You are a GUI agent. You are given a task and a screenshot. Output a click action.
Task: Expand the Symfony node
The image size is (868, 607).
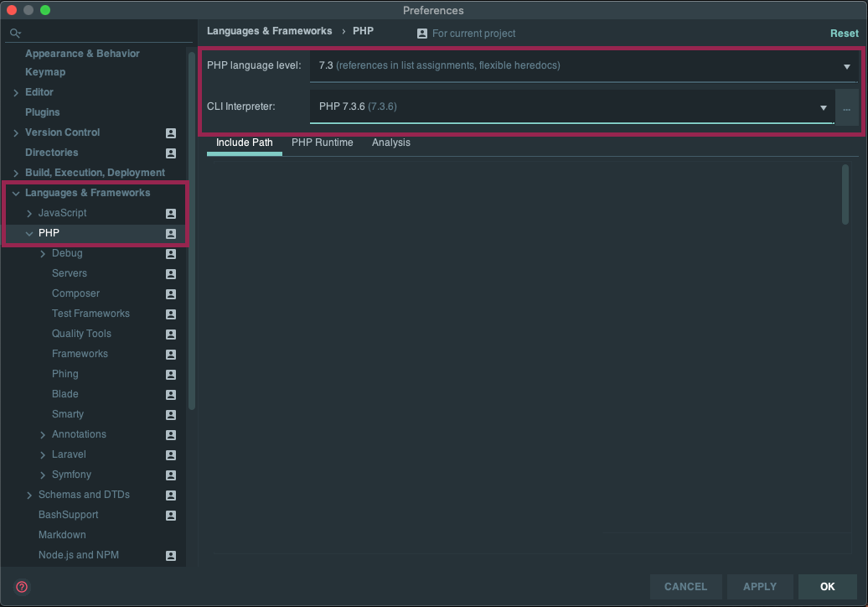coord(43,475)
